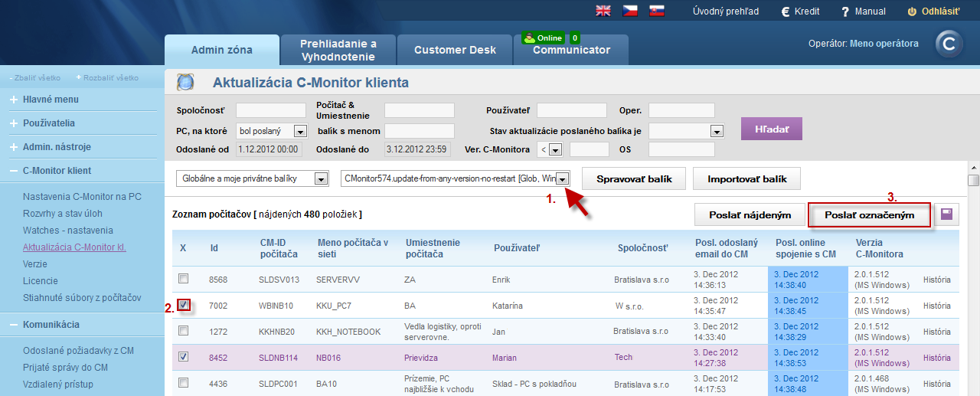Screen dimensions: 980x396
Task: Check the box for computer 1272
Action: [183, 331]
